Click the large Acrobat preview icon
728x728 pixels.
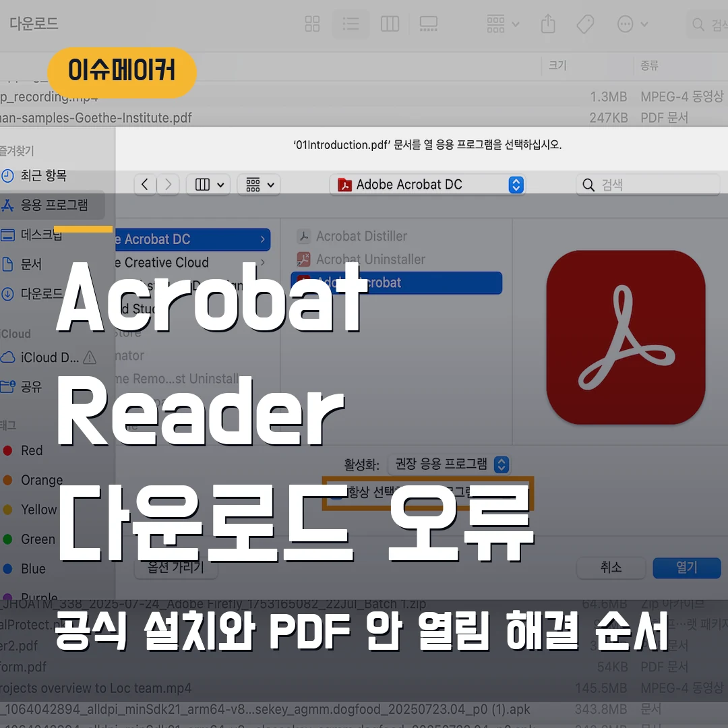(626, 338)
